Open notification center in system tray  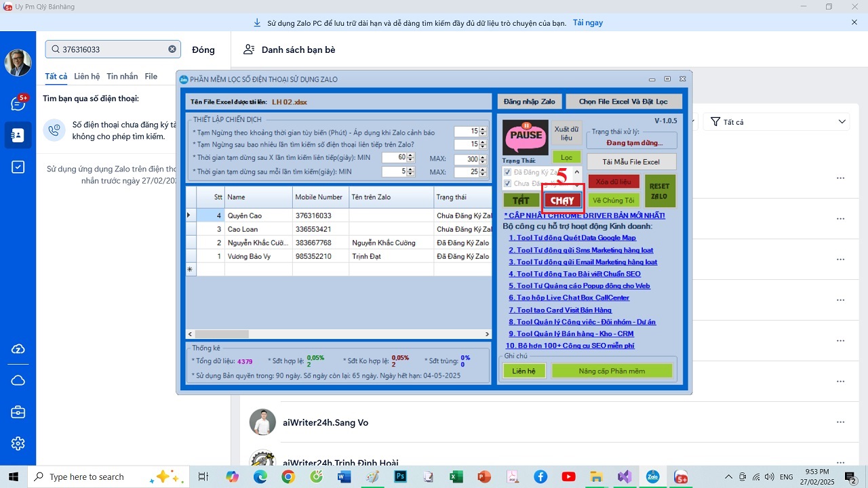pyautogui.click(x=850, y=476)
